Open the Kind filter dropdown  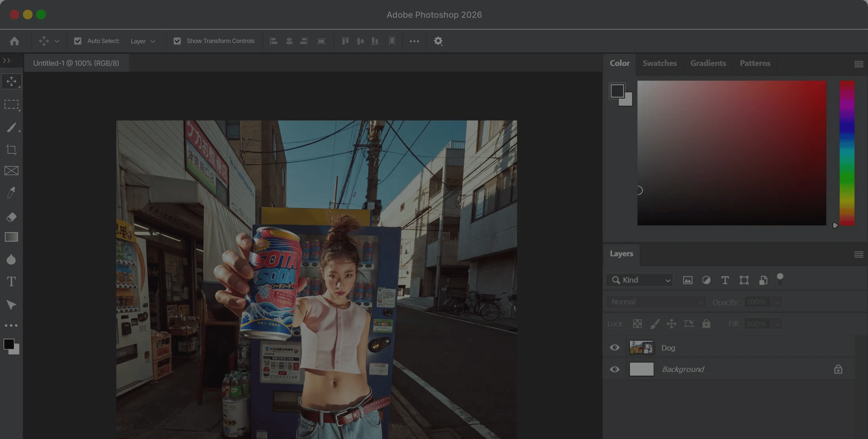coord(640,280)
